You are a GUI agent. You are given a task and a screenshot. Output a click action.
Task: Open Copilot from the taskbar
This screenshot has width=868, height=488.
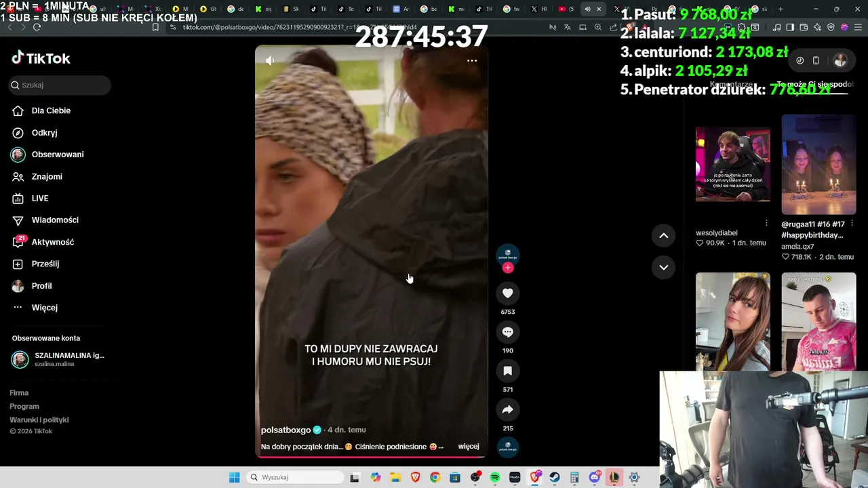(x=376, y=477)
